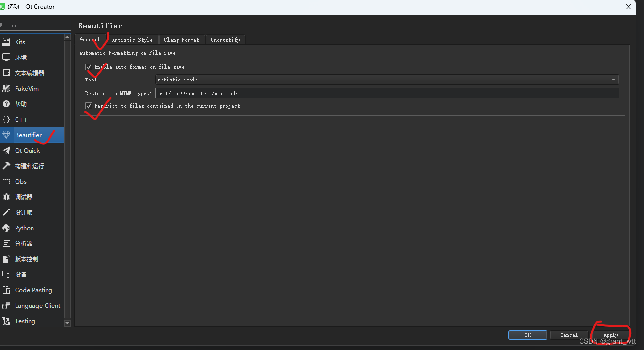Select the Beautifier diamond icon
The height and width of the screenshot is (350, 644).
(x=6, y=135)
